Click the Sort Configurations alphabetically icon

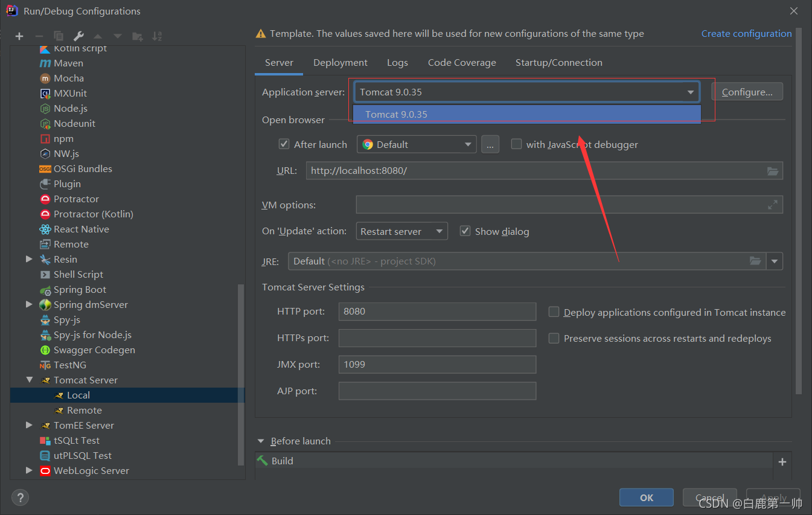[157, 36]
